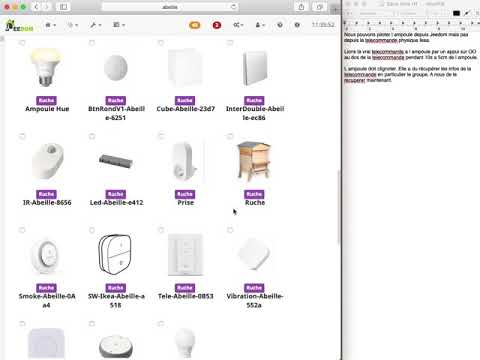This screenshot has width=480, height=360.
Task: Select the Smoke-Abeille-0Aa4 detector icon
Action: point(47,255)
